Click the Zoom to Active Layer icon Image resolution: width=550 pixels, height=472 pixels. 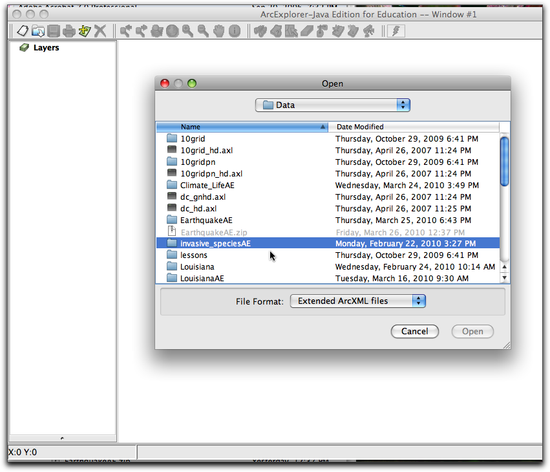coord(156,31)
